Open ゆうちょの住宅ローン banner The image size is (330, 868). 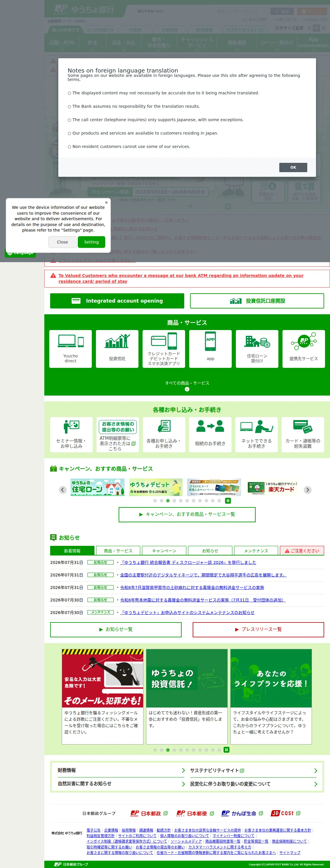[97, 487]
